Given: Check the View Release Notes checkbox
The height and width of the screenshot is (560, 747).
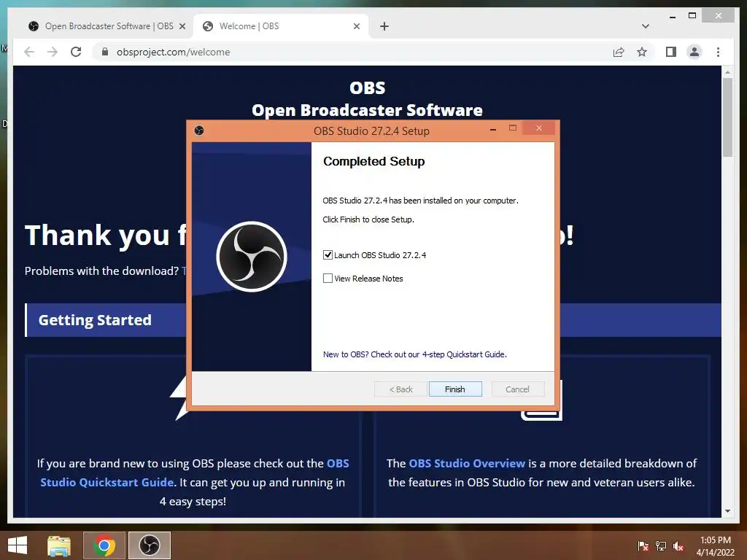Looking at the screenshot, I should coord(328,278).
